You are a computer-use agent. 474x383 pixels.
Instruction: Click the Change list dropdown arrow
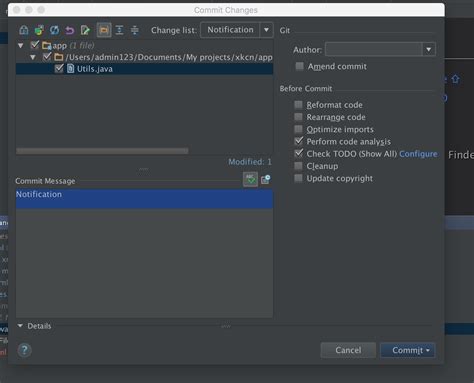pos(266,30)
